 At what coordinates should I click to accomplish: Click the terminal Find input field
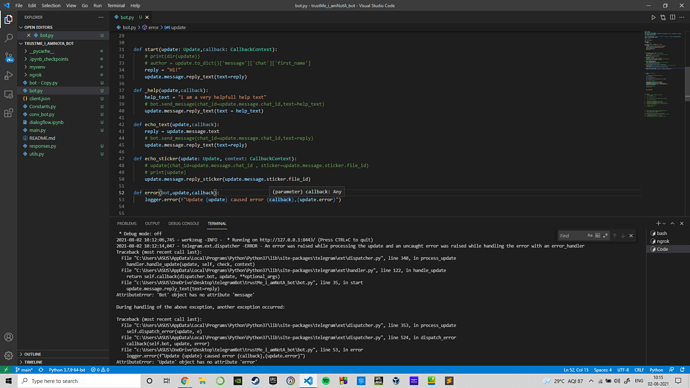point(572,236)
